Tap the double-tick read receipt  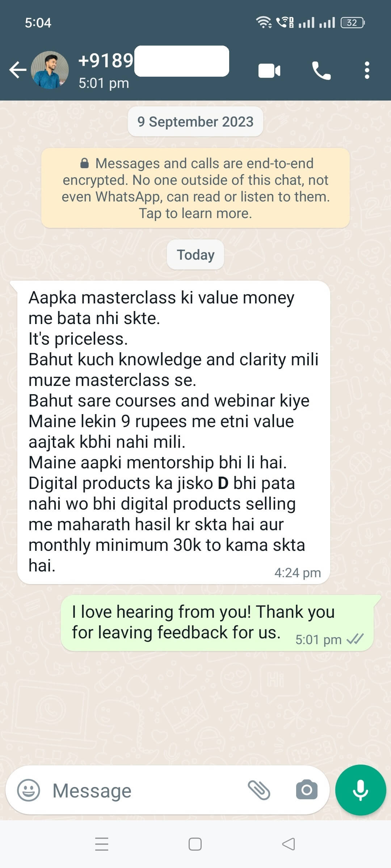point(355,639)
